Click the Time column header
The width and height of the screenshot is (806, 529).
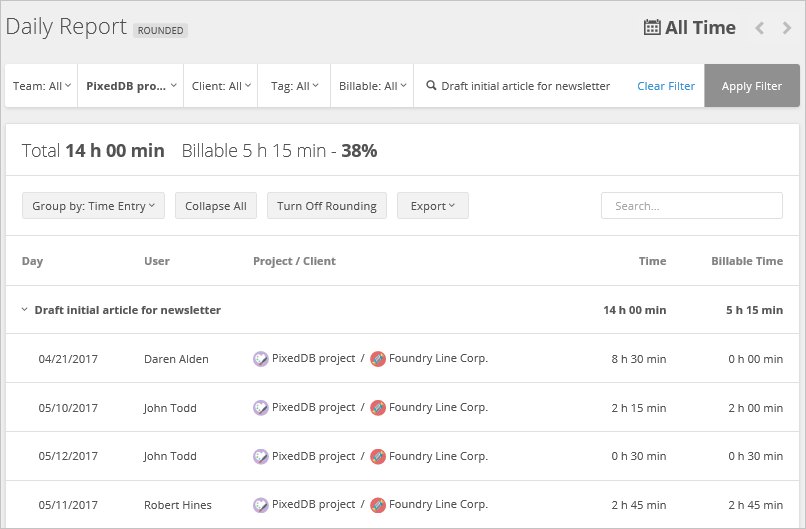point(652,261)
